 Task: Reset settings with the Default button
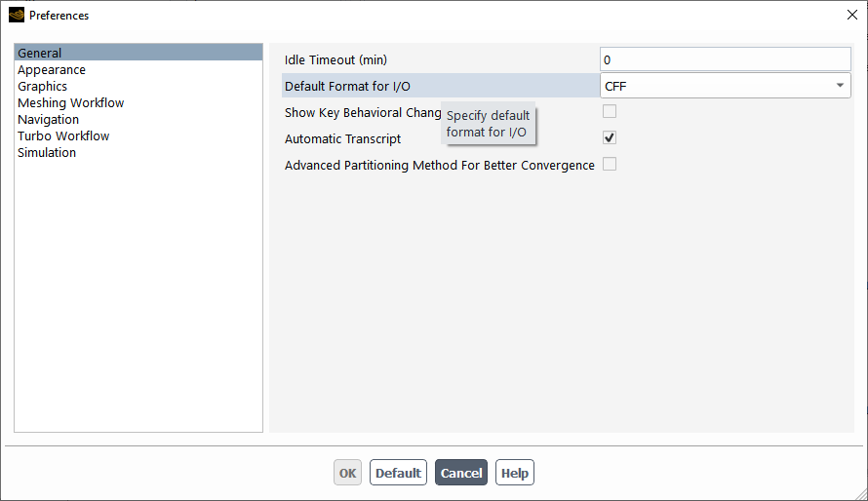click(398, 473)
